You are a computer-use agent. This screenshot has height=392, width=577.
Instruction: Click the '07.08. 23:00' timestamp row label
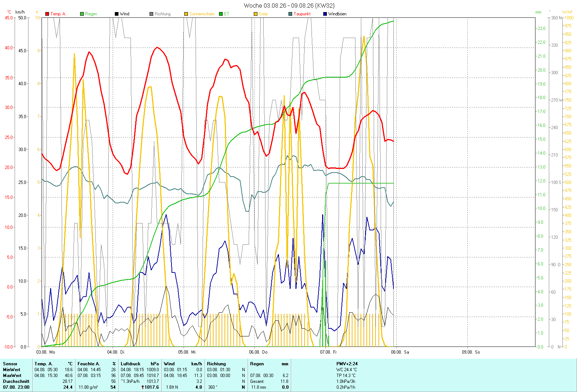16,387
